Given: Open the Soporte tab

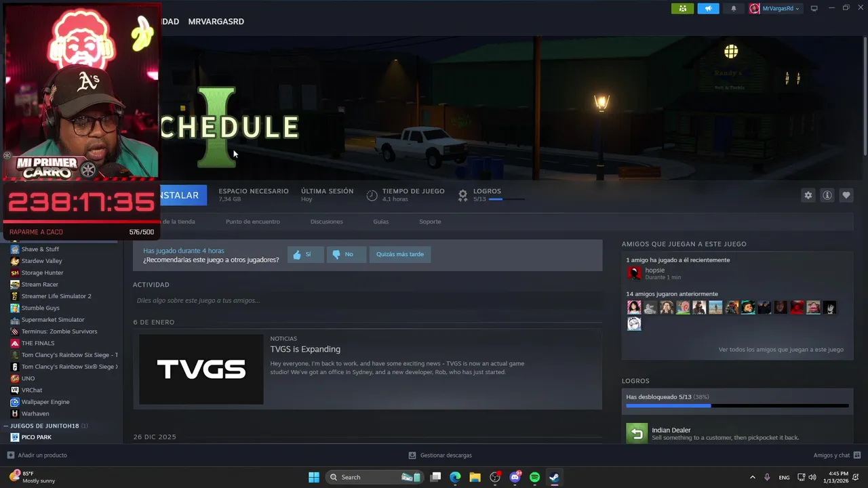Looking at the screenshot, I should (430, 222).
